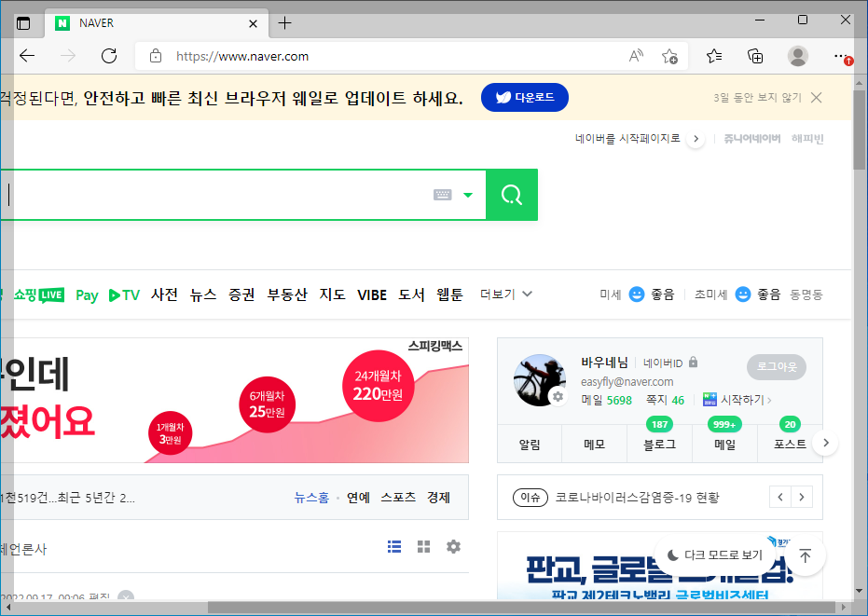Open 쪽지 46 link
Image resolution: width=868 pixels, height=616 pixels.
[665, 400]
